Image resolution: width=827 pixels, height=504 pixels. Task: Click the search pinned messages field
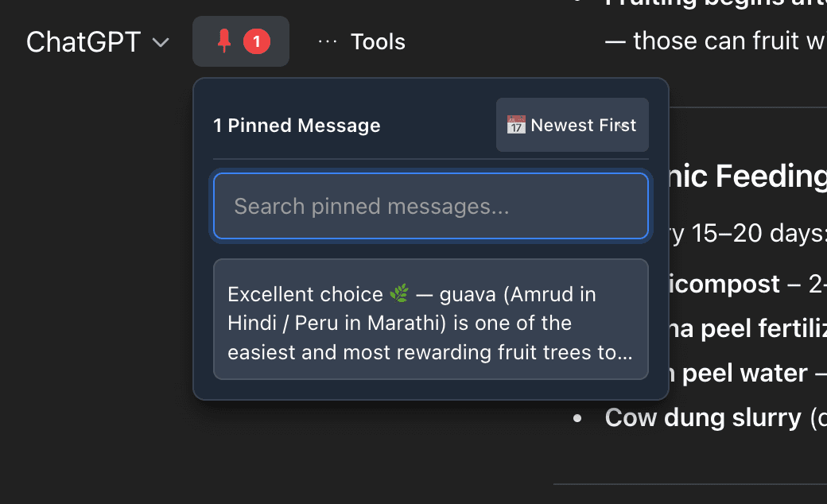[430, 206]
